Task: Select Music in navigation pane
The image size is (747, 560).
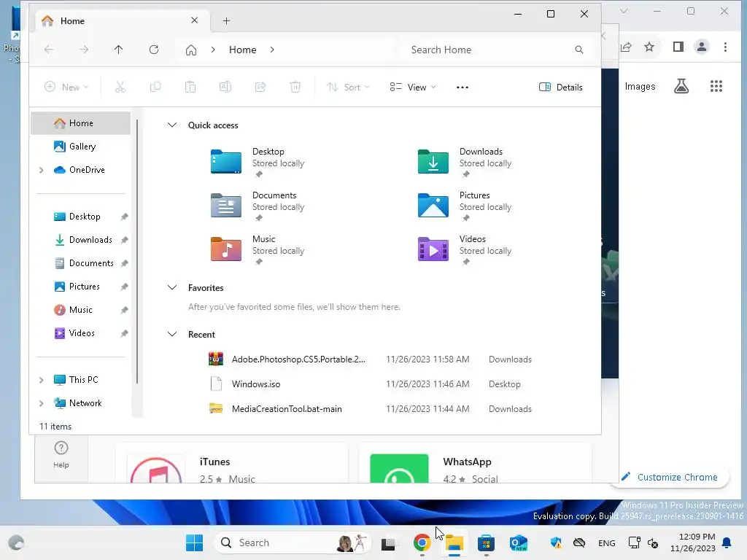Action: 80,309
